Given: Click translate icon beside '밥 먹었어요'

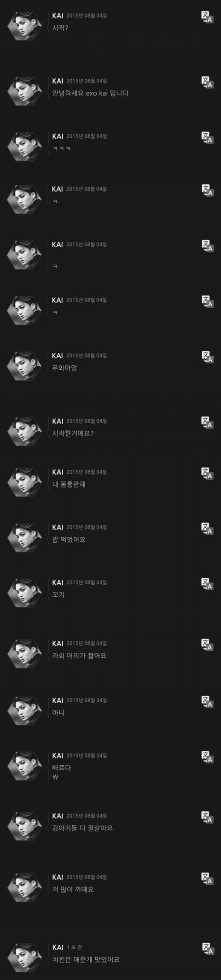Looking at the screenshot, I should pos(208,529).
